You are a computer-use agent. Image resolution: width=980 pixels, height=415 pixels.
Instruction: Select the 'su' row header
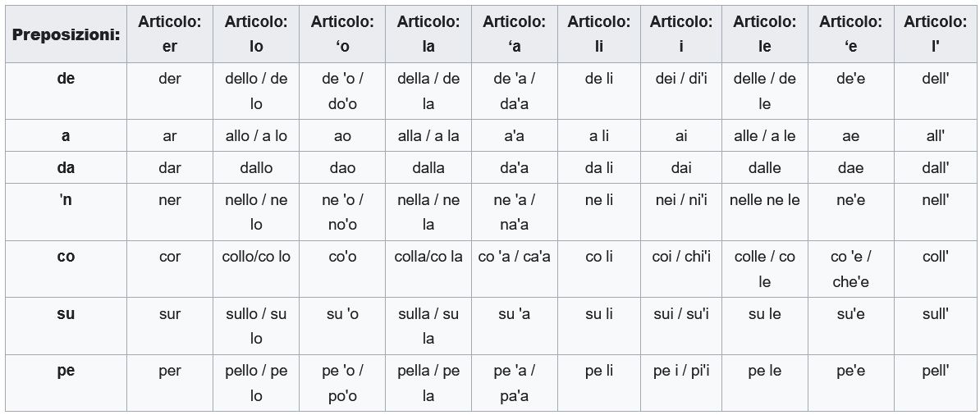(66, 326)
